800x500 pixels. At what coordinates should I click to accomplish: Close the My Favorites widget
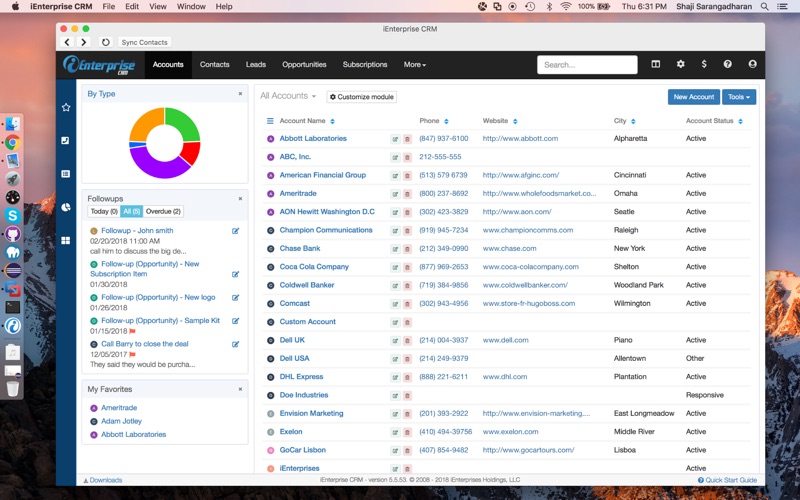click(x=240, y=389)
